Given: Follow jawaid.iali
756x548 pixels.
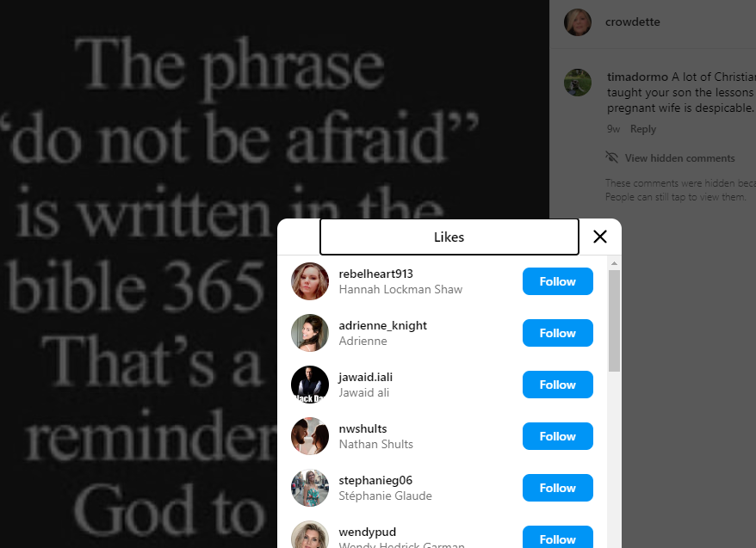Looking at the screenshot, I should point(558,385).
